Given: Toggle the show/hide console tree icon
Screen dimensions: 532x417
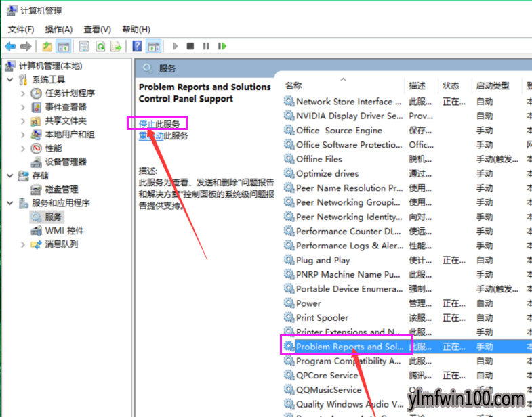Looking at the screenshot, I should (x=64, y=46).
